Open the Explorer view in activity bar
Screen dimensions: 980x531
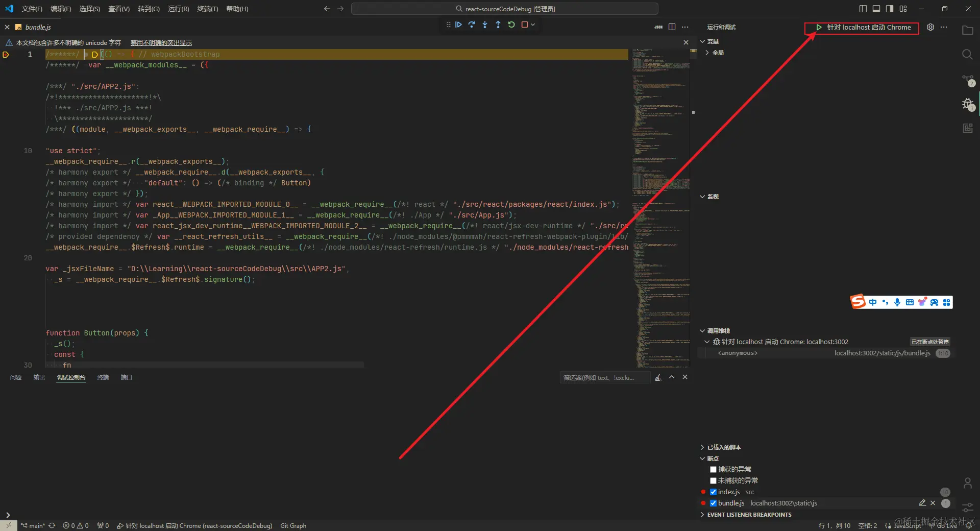967,31
